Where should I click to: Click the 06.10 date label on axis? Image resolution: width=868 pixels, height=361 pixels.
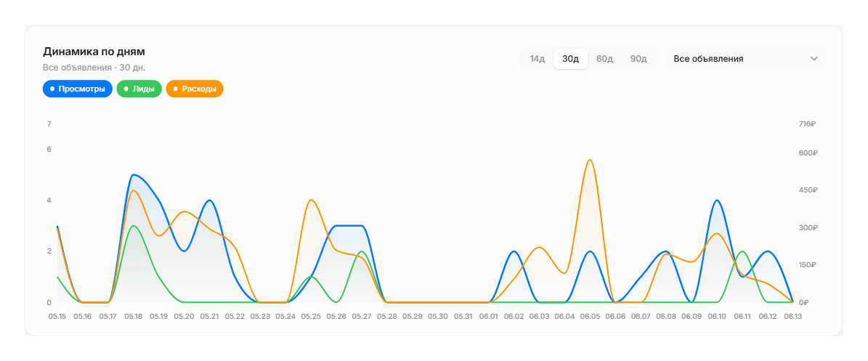717,316
